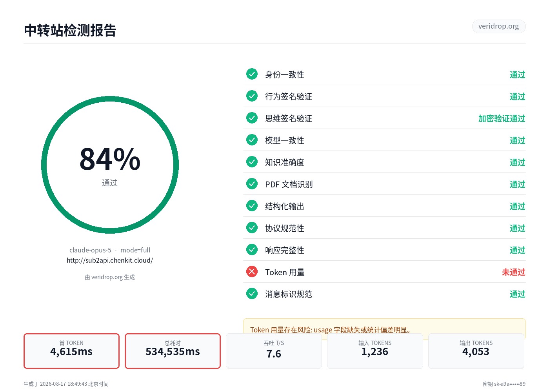Select the 首 TOKEN 4,615ms metric card

click(71, 351)
